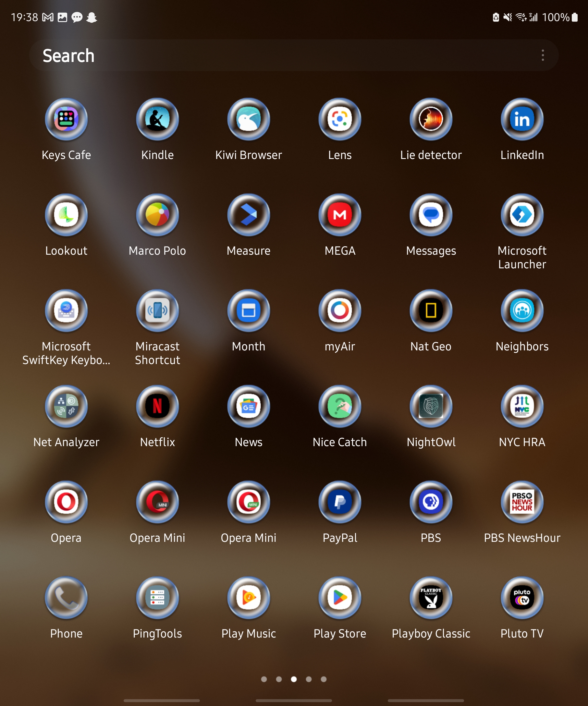Open the dark Opera Mini icon

point(157,502)
